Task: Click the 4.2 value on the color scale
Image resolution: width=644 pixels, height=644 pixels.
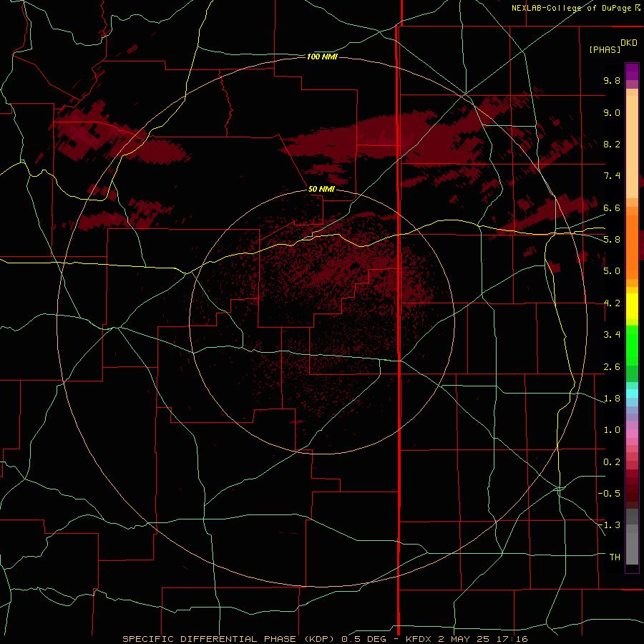Action: pos(612,303)
